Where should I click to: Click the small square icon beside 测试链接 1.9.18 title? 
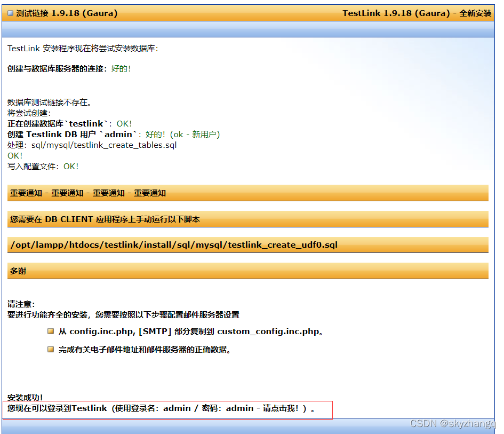(x=11, y=13)
